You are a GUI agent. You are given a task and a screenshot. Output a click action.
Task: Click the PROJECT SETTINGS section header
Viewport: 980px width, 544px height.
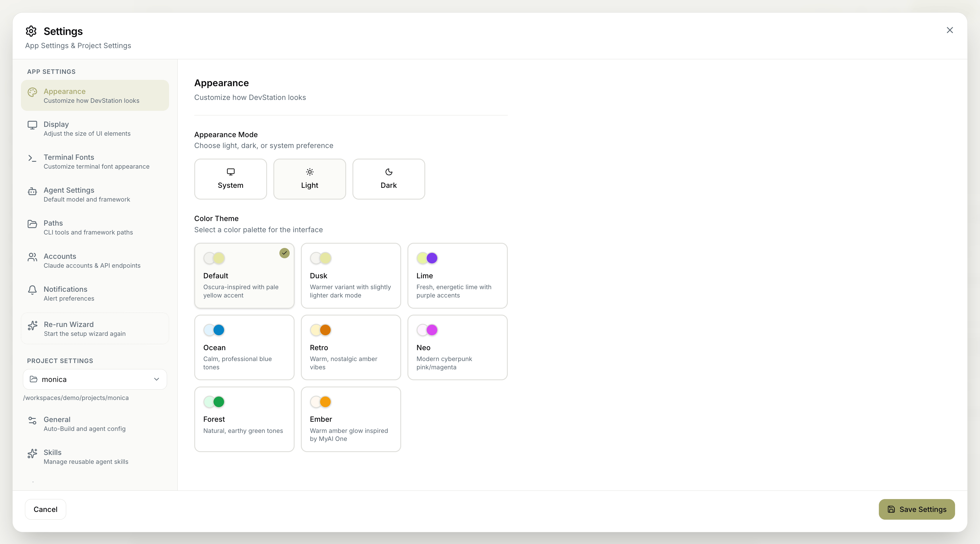tap(60, 361)
